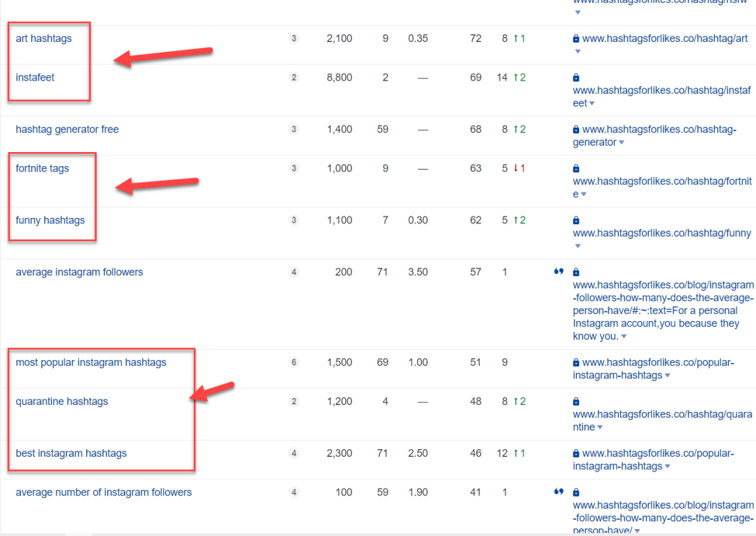Click SERP features badge for art hashtags

[293, 39]
